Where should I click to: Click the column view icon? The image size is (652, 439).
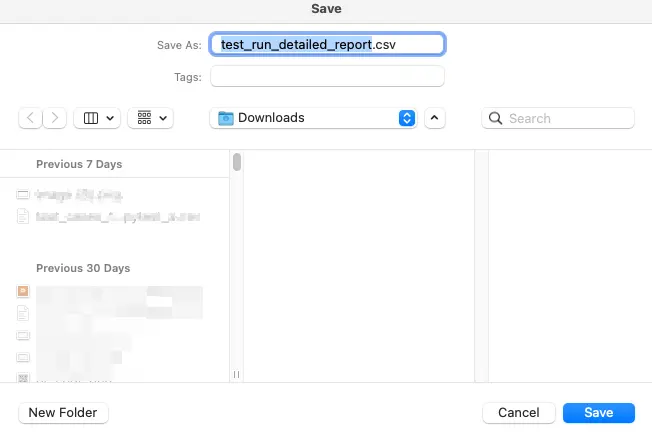pos(91,118)
